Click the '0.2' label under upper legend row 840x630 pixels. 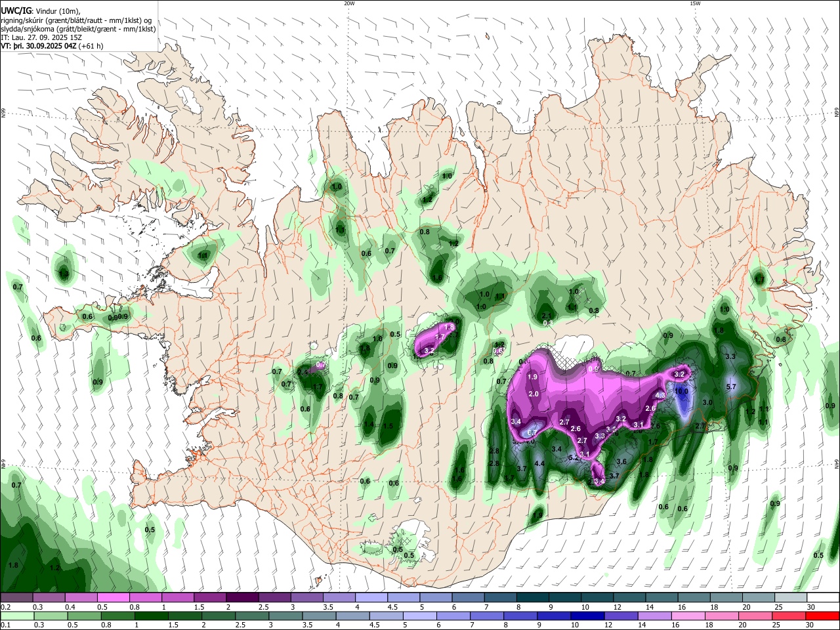coord(6,607)
